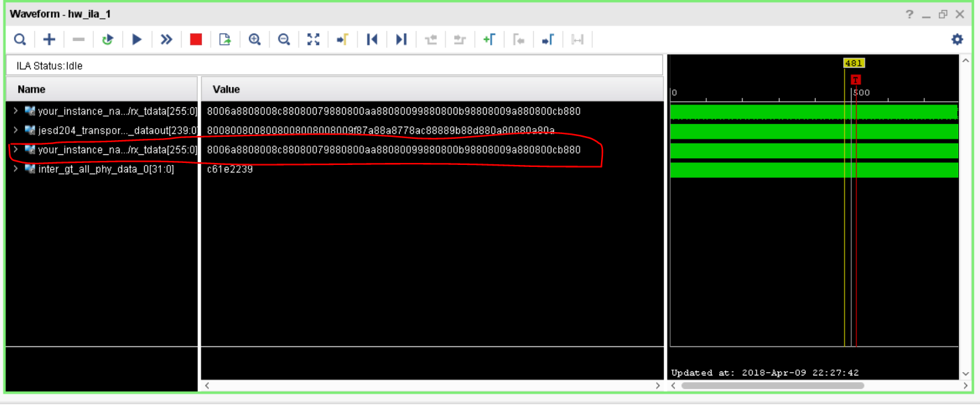Jump to waveform start time

[372, 40]
